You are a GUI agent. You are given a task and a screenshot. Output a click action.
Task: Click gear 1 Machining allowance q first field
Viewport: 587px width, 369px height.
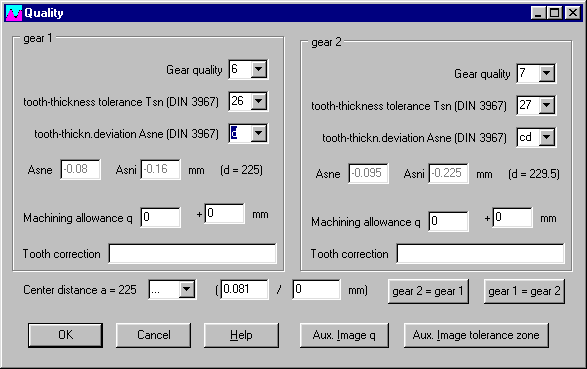click(x=161, y=217)
